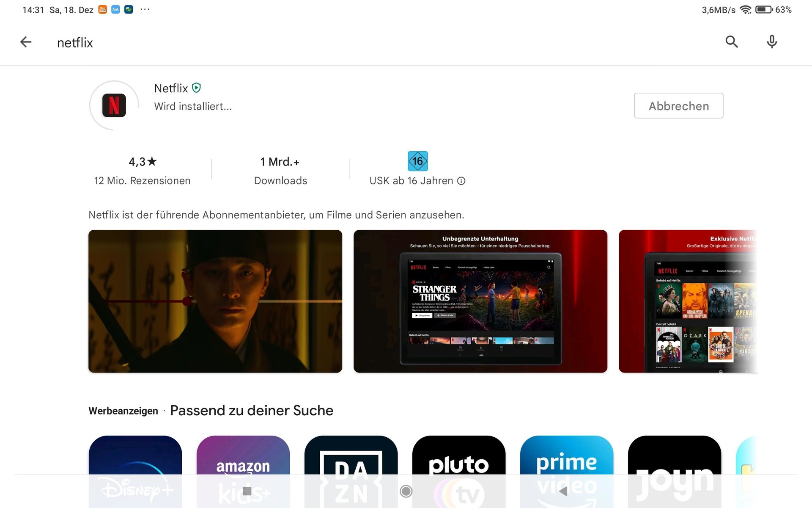Open the AOL notification icon
Viewport: 812px width, 508px height.
115,9
